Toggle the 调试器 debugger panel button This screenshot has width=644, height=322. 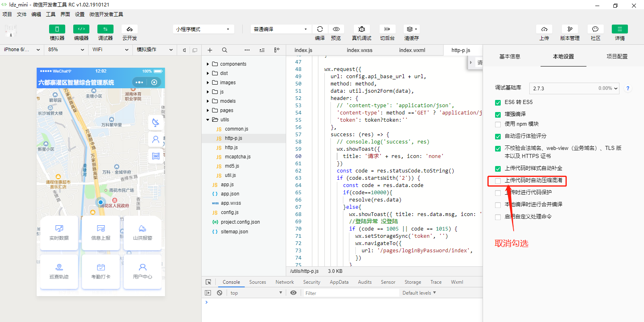tap(105, 29)
